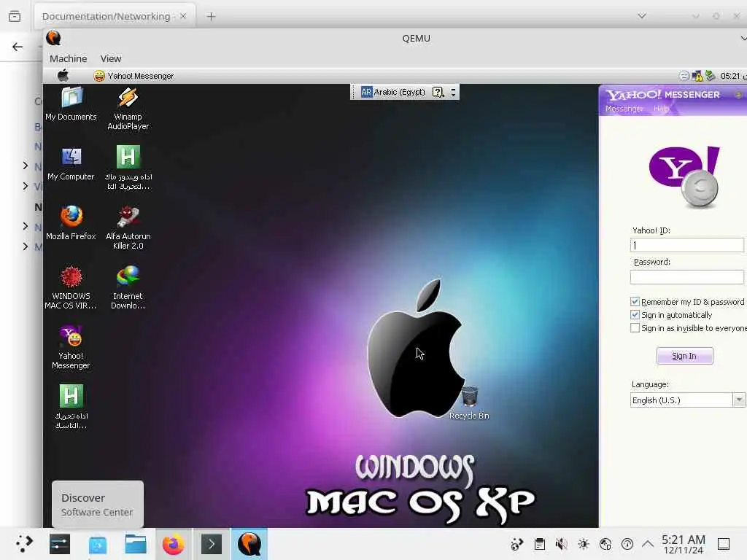The height and width of the screenshot is (560, 747).
Task: Click the Mozilla Firefox desktop shortcut
Action: pos(71,223)
